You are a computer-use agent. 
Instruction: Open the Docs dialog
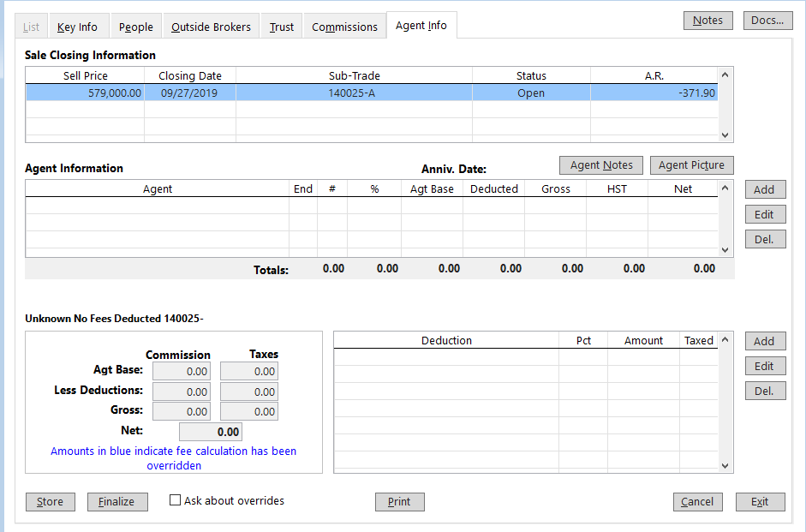(x=767, y=20)
